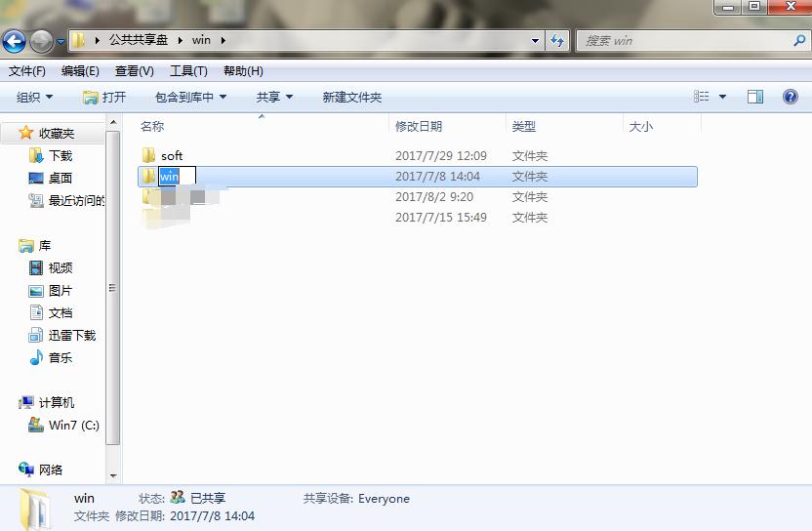This screenshot has height=531, width=812.
Task: Open the 查看(V) menu
Action: (x=134, y=71)
